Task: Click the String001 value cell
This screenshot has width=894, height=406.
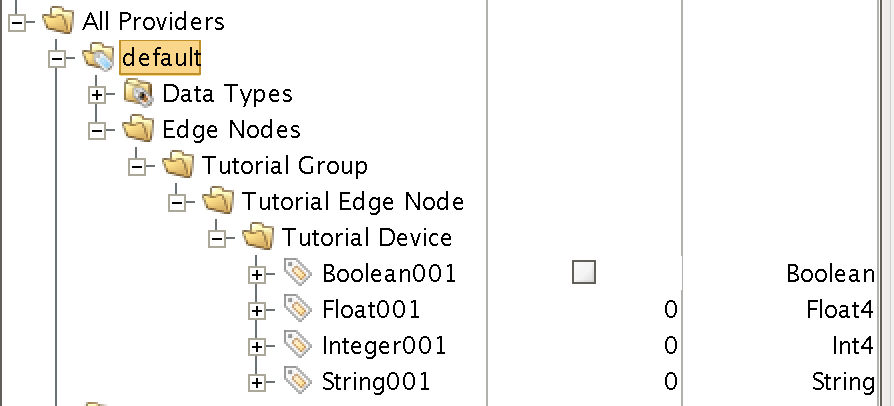Action: 585,381
